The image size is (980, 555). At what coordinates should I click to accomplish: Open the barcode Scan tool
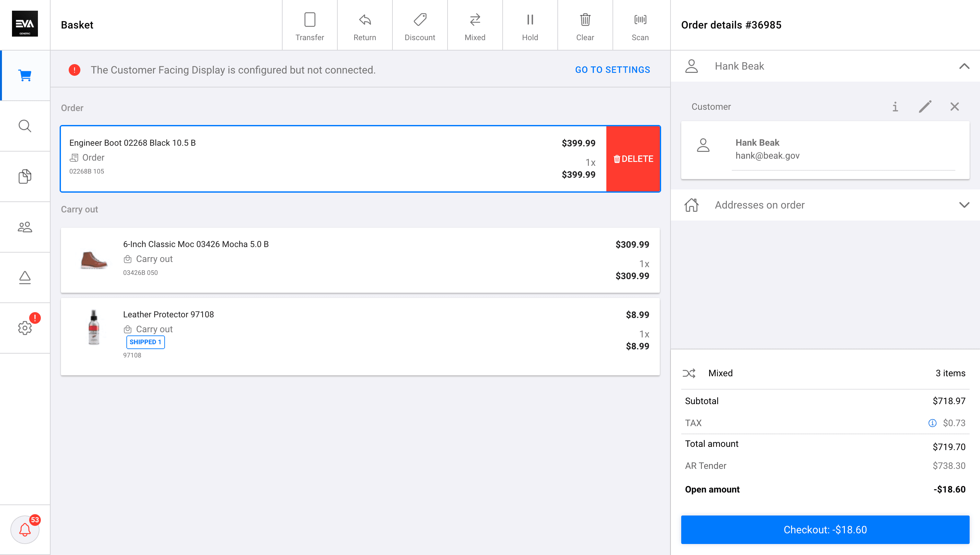click(640, 25)
